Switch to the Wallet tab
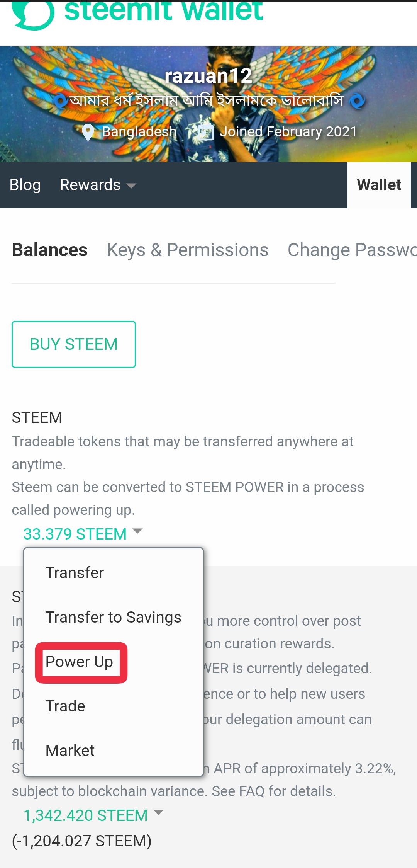 click(x=379, y=185)
